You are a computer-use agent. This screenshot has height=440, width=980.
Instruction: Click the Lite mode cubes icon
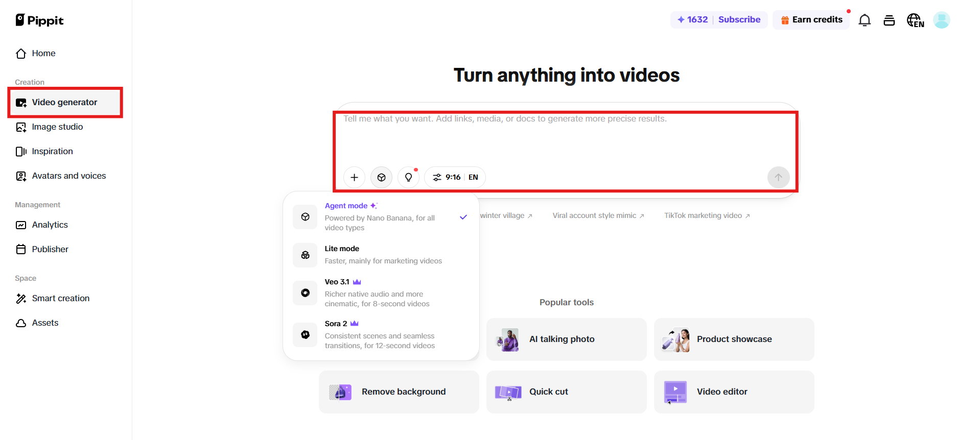coord(305,255)
